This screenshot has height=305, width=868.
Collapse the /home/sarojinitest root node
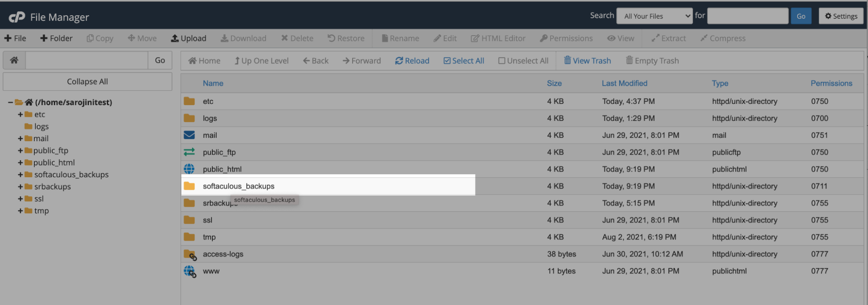click(x=10, y=102)
